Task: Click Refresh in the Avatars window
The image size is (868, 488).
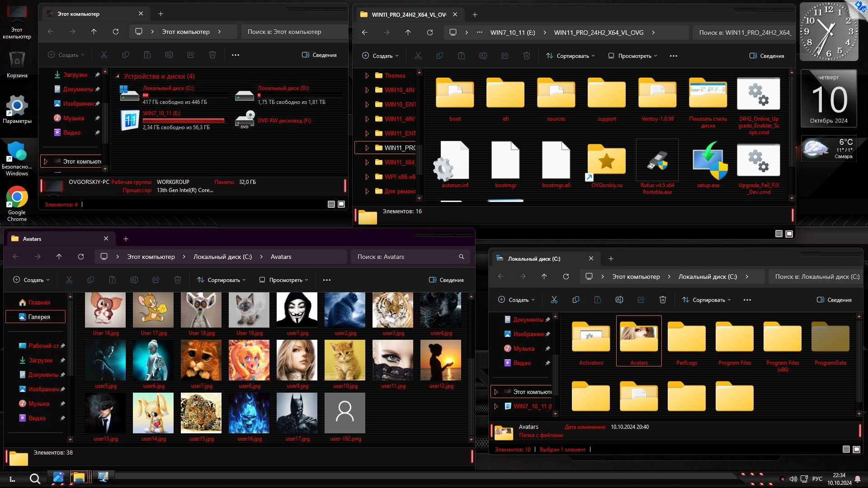Action: tap(81, 257)
